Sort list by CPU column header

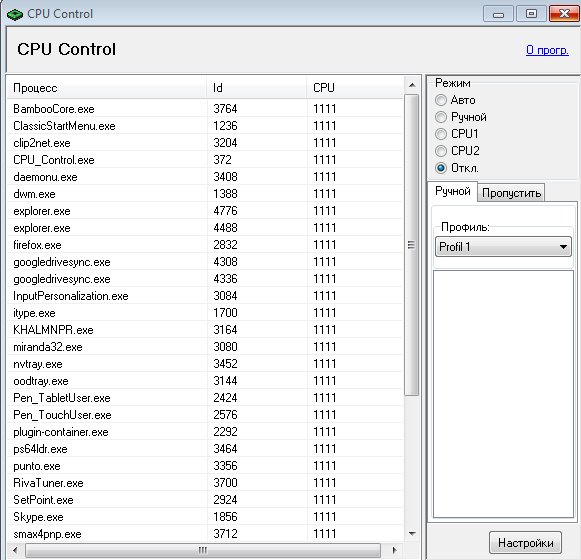coord(355,88)
